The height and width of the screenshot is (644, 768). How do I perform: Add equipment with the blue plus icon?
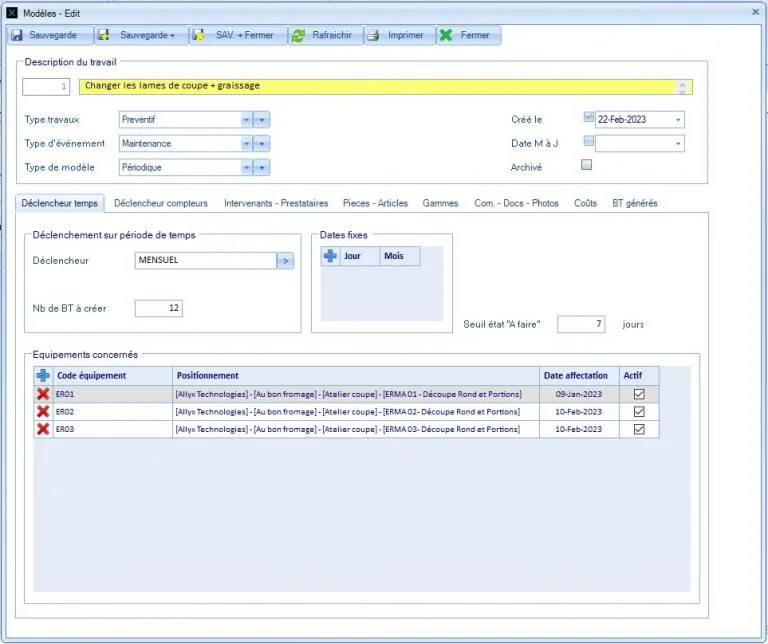(x=43, y=376)
